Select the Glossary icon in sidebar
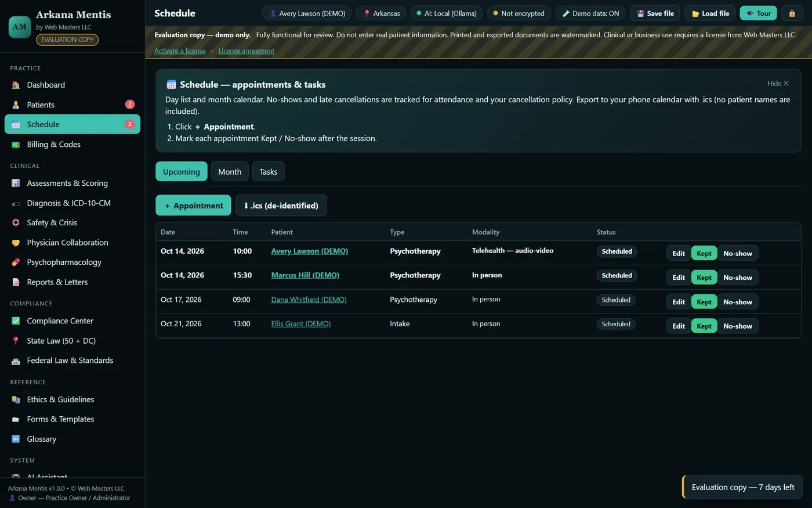The width and height of the screenshot is (812, 508). (x=16, y=439)
